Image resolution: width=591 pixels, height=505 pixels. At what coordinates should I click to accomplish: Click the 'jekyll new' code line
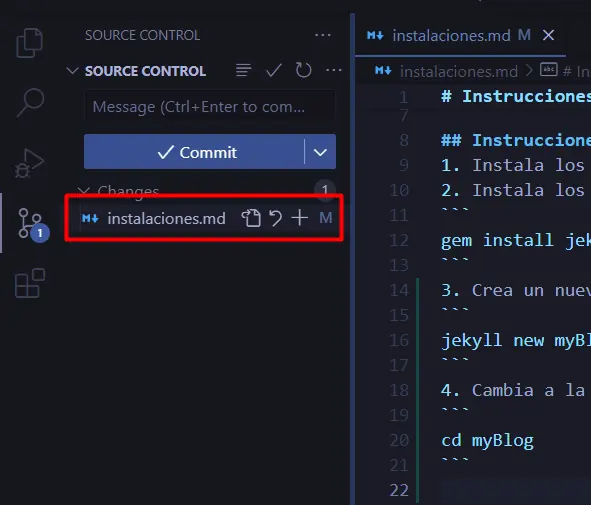click(516, 341)
